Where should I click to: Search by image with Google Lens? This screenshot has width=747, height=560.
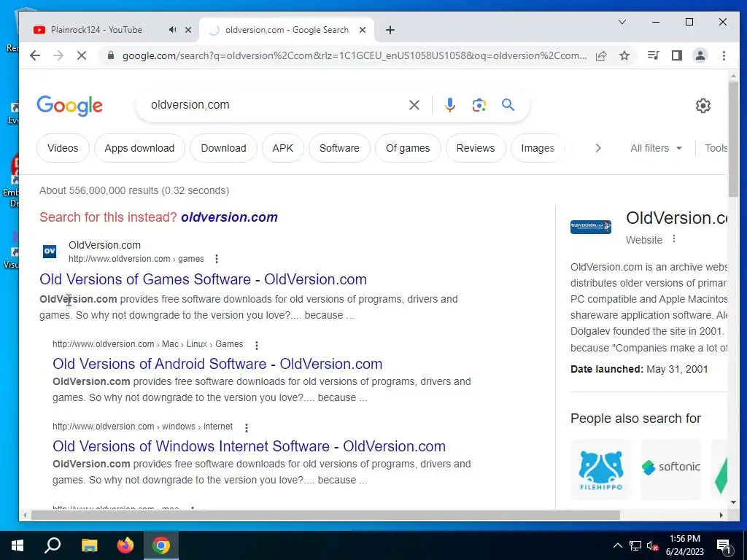pos(479,105)
